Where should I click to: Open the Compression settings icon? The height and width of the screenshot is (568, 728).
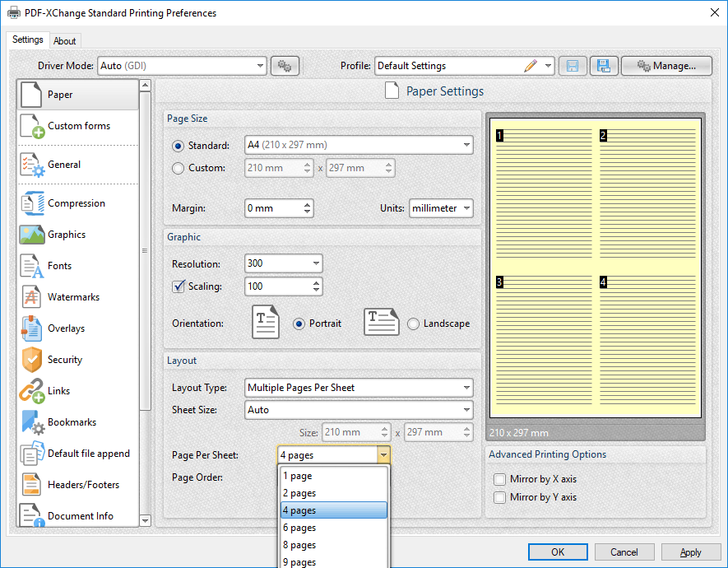pyautogui.click(x=32, y=203)
